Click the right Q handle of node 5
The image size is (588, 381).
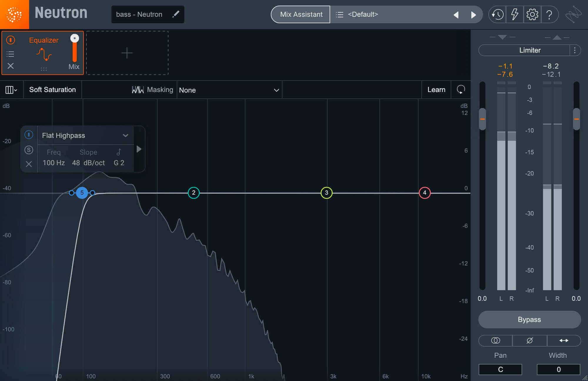tap(92, 193)
